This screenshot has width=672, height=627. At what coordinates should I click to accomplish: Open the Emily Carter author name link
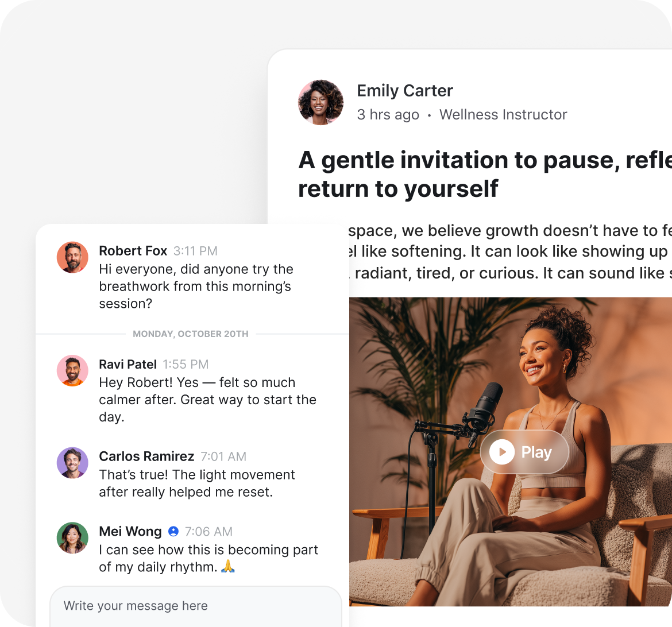405,91
